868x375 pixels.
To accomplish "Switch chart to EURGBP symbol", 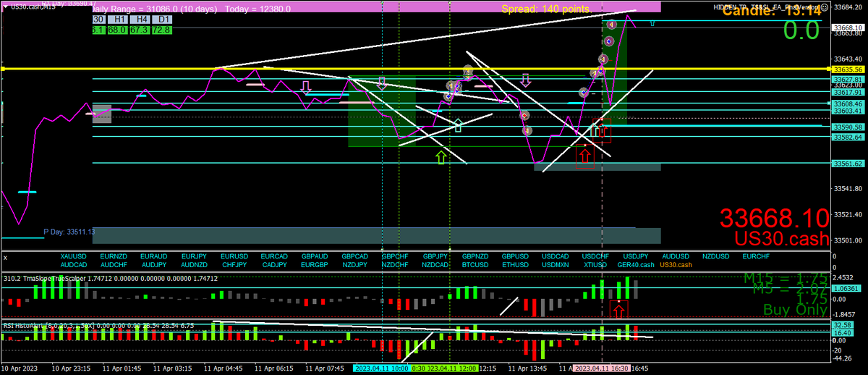I will pos(315,265).
